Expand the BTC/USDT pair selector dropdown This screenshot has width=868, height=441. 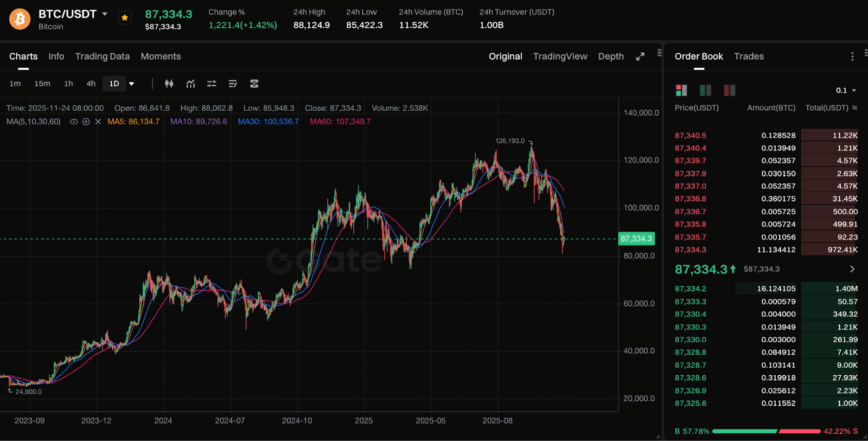[105, 14]
